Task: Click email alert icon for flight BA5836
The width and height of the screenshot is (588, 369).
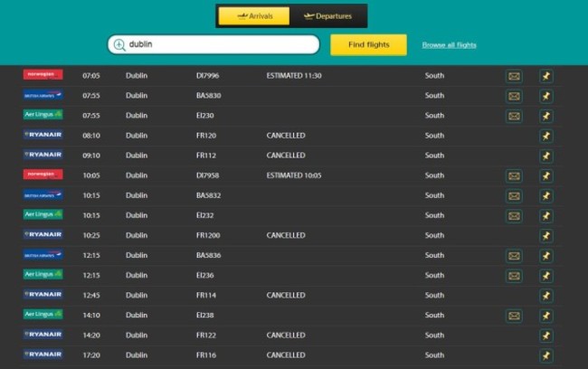Action: (514, 256)
